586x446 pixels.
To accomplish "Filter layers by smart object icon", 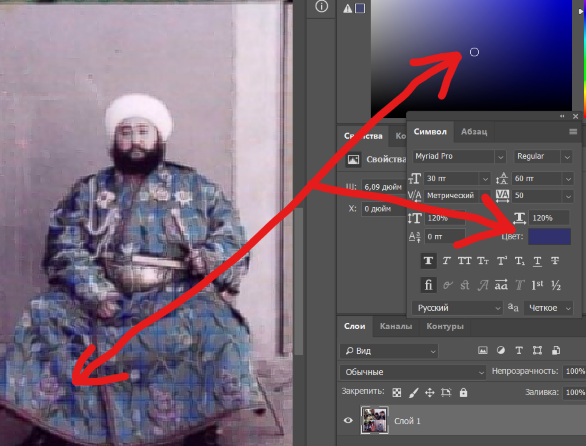I will [x=556, y=350].
